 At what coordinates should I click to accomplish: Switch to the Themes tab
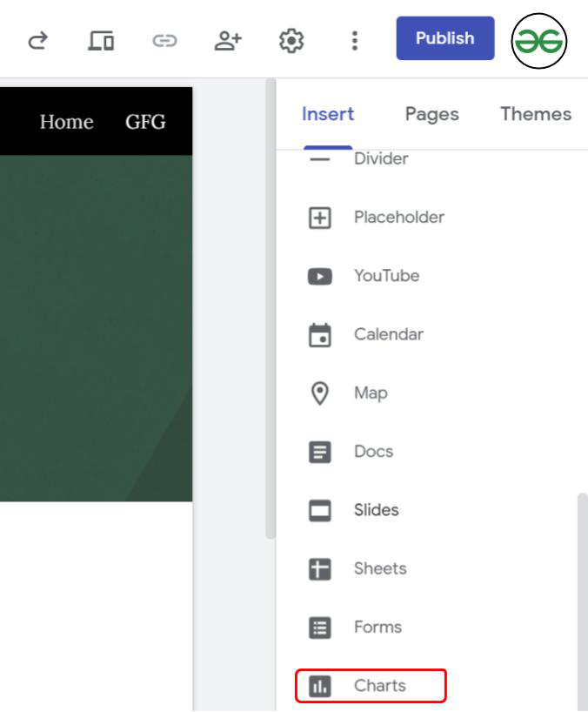536,114
